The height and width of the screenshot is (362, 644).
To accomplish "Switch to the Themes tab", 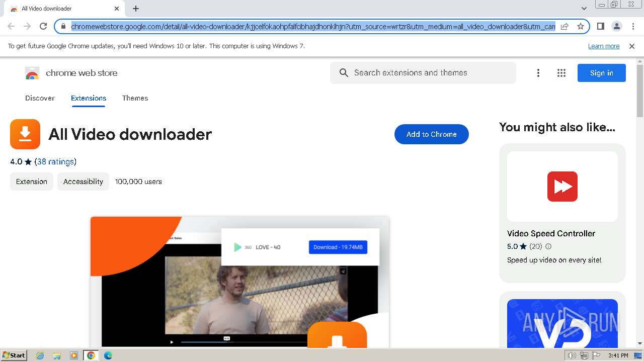I will [135, 98].
